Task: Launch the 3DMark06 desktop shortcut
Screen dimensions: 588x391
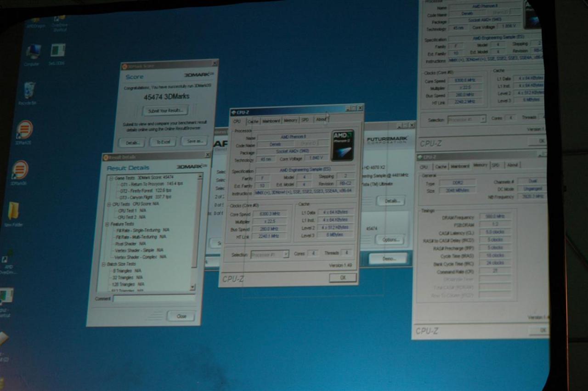Action: tap(19, 173)
